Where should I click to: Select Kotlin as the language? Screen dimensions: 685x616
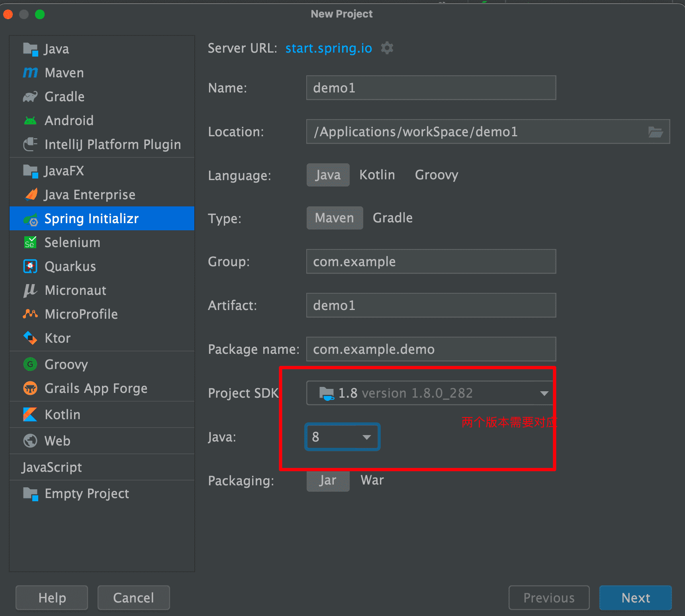pos(377,175)
